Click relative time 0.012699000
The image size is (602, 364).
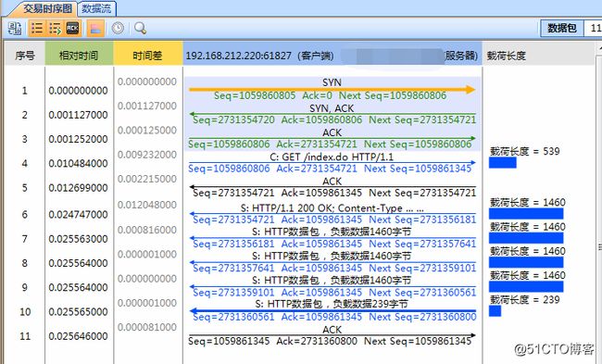(x=78, y=188)
